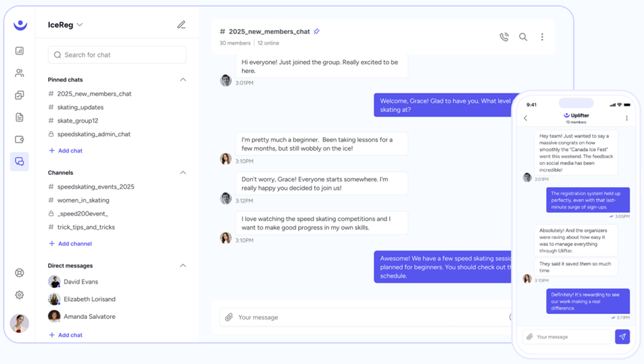Open the settings gear in the sidebar

[x=20, y=295]
